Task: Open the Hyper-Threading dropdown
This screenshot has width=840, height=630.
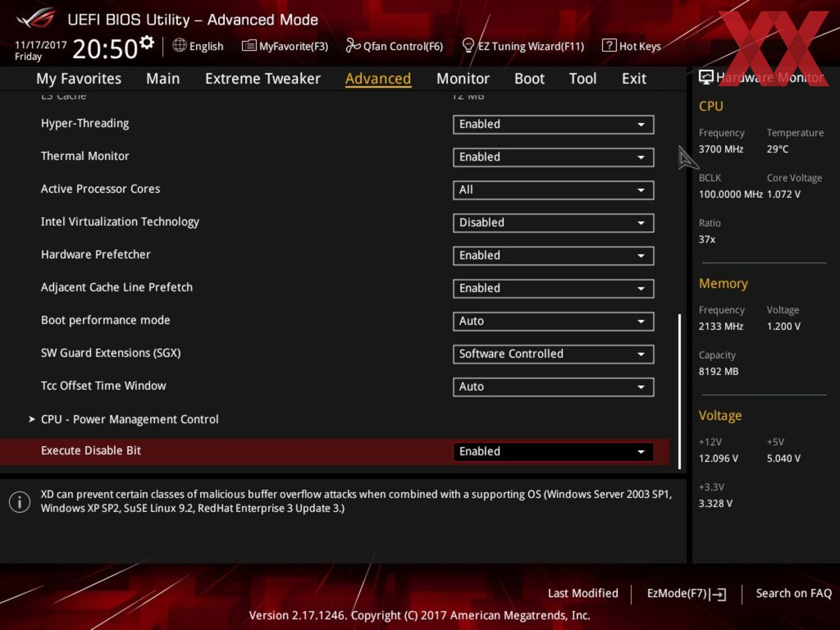Action: tap(553, 124)
